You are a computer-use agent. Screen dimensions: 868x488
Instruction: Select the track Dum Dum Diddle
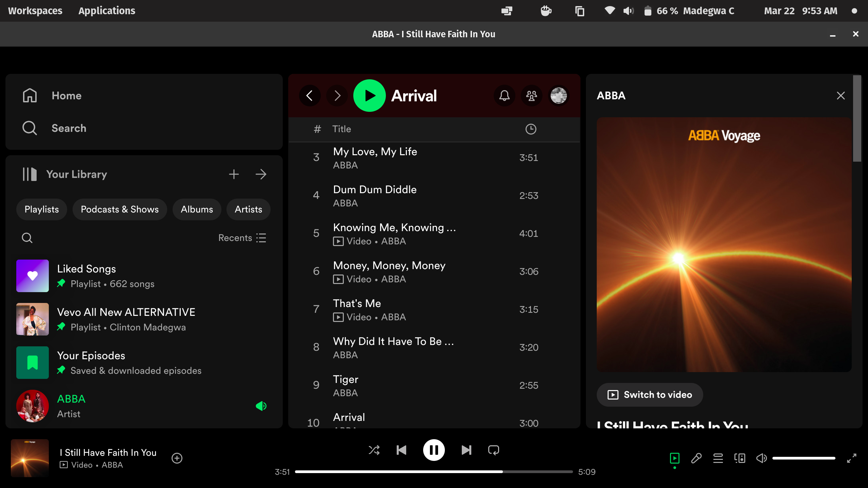[x=434, y=196]
